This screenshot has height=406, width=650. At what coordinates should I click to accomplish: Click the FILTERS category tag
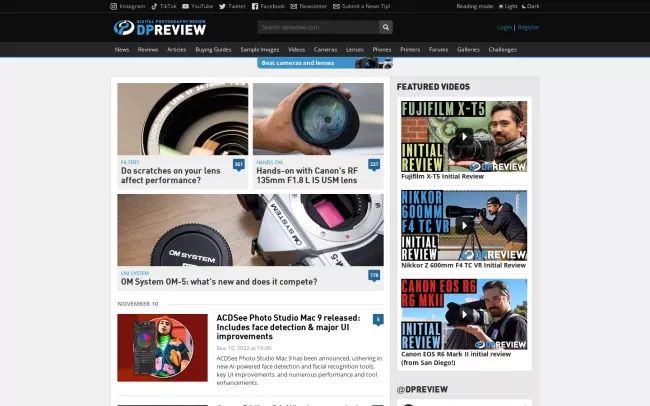tap(130, 162)
